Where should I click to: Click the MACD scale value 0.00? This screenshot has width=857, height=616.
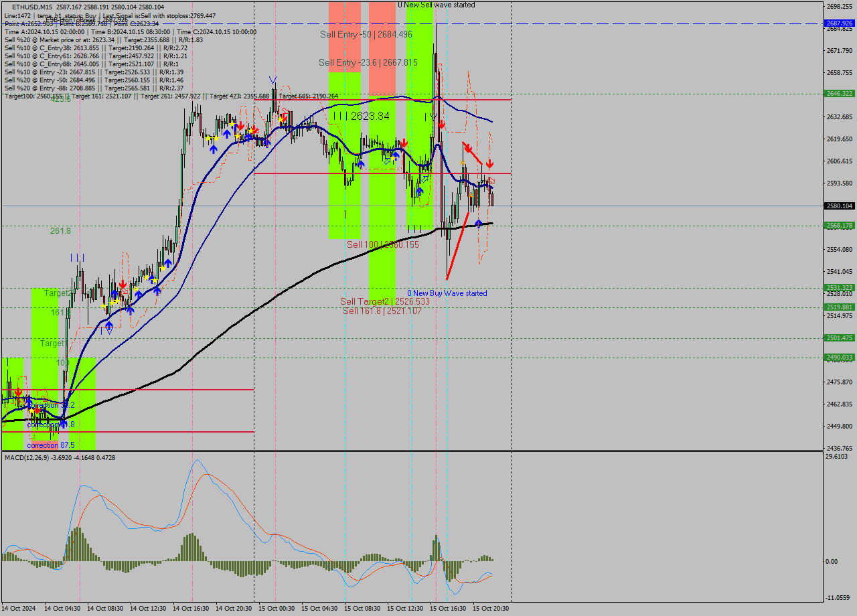click(832, 561)
